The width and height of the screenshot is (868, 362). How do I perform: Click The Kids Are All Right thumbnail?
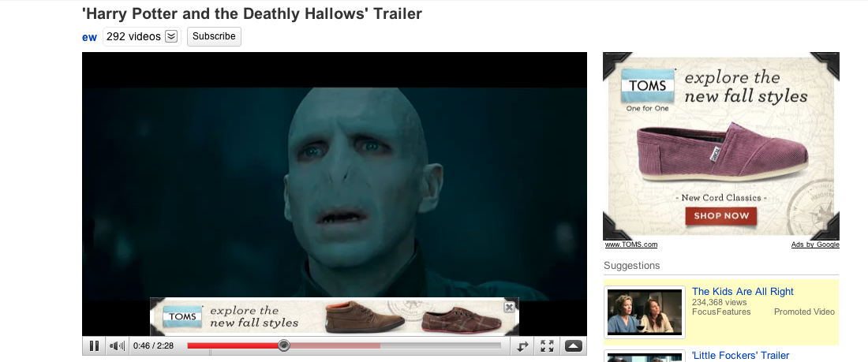[x=645, y=312]
